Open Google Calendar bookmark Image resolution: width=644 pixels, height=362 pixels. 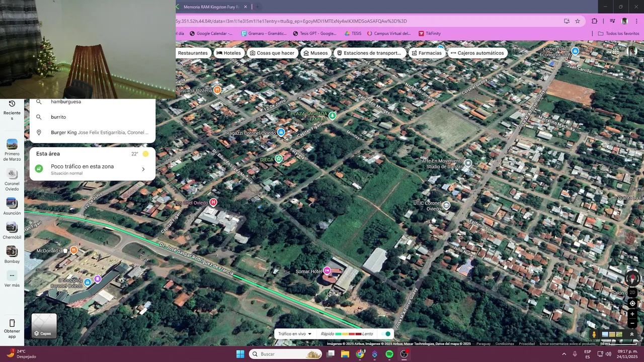click(210, 34)
